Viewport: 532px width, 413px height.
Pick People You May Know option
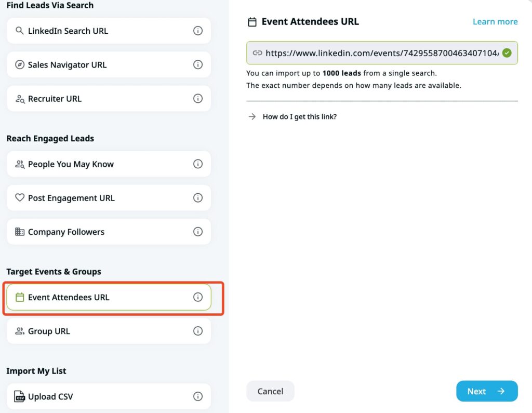click(71, 164)
